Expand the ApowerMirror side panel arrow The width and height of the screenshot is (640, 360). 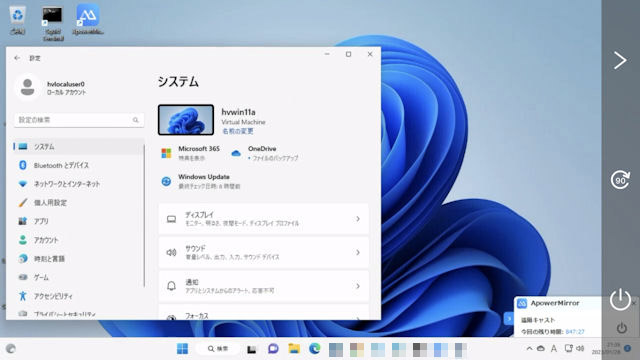620,60
